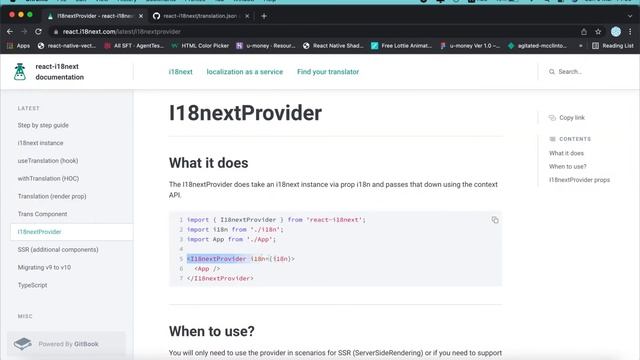Click the What it does heading
Image resolution: width=640 pixels, height=360 pixels.
[x=209, y=163]
